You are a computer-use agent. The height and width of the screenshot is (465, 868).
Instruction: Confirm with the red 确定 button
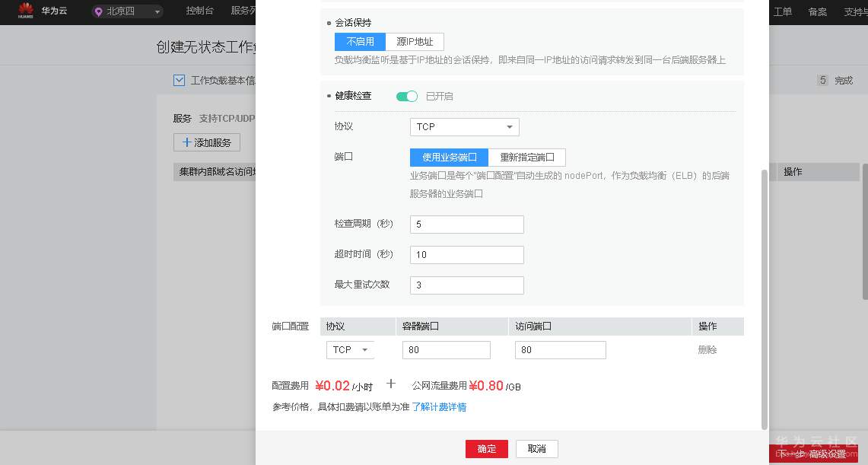pos(487,449)
